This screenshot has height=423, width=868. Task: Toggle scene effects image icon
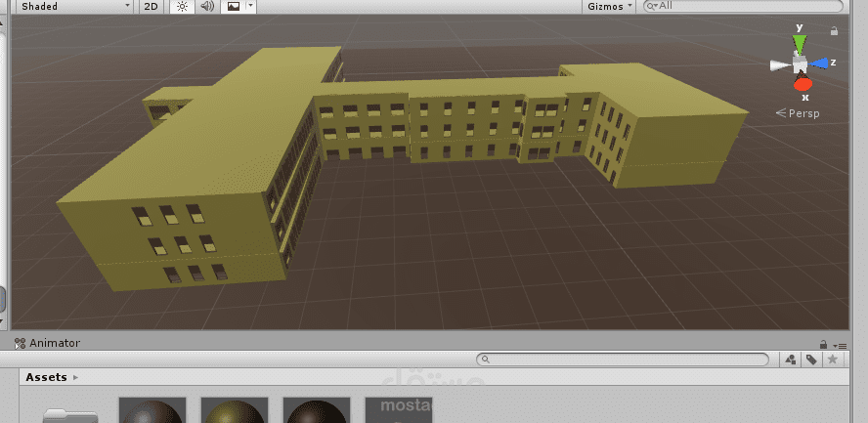coord(233,6)
